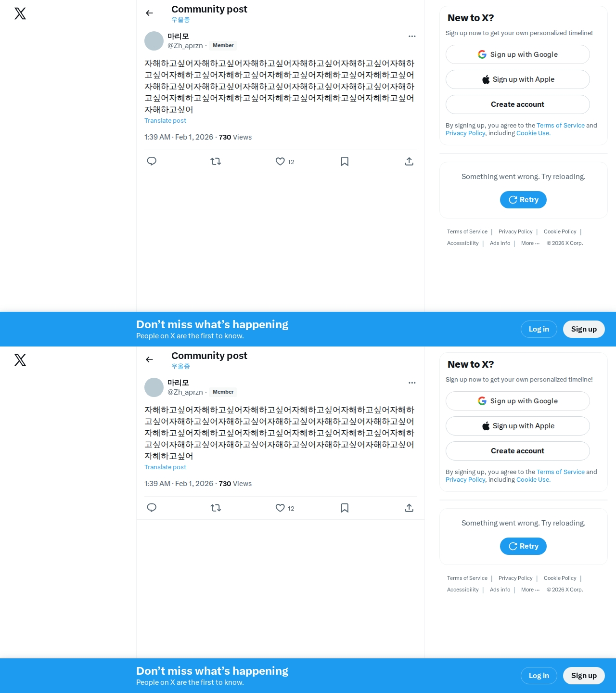616x693 pixels.
Task: Click 'Log in' on the lower blue banner
Action: pyautogui.click(x=539, y=676)
